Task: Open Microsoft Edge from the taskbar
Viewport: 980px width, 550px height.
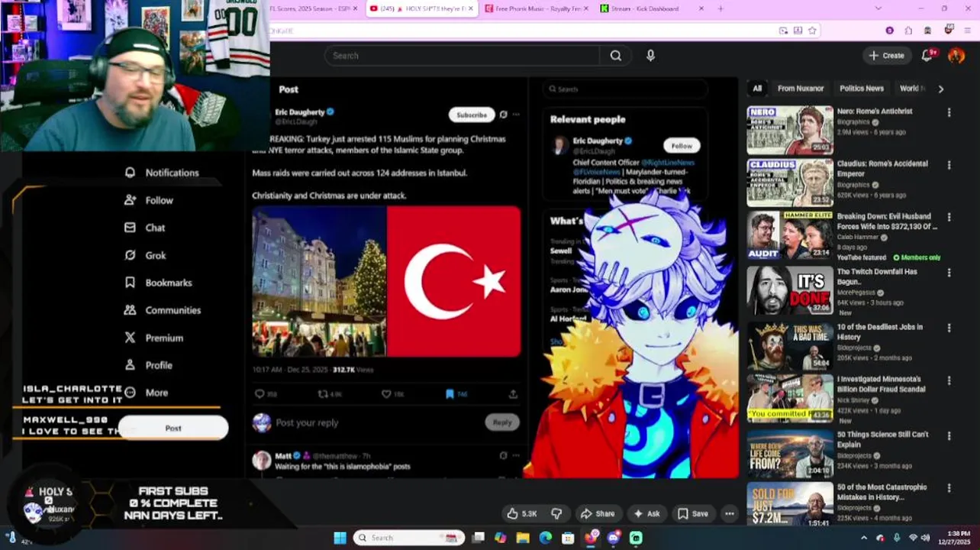Action: point(545,538)
